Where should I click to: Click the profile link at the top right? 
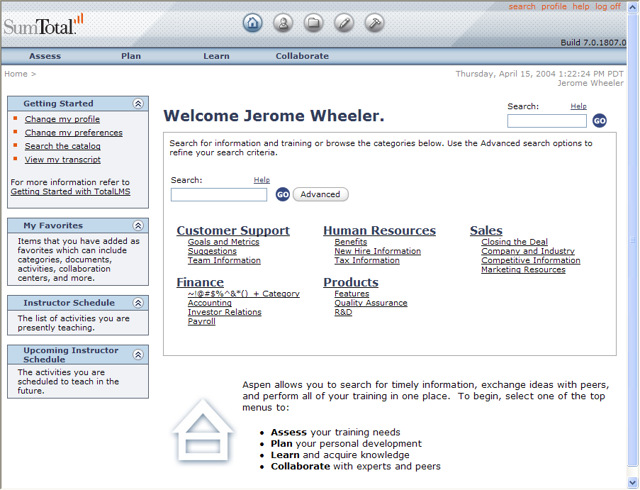tap(554, 7)
